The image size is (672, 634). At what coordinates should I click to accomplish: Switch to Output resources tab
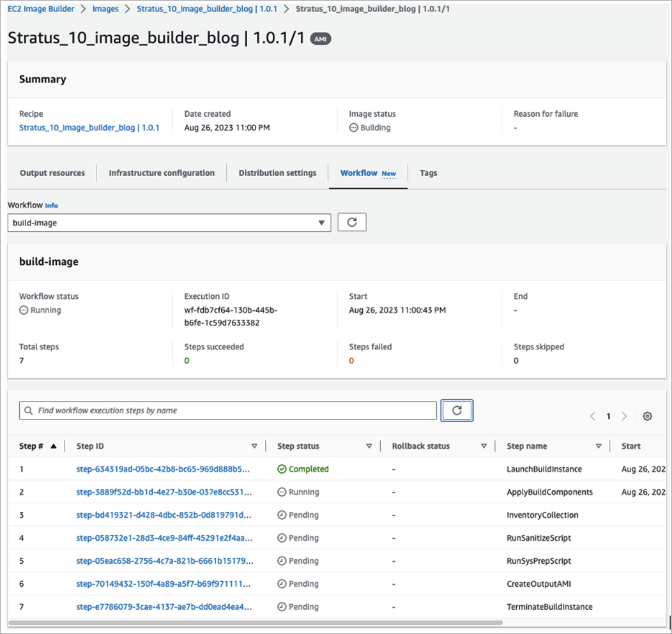click(52, 173)
